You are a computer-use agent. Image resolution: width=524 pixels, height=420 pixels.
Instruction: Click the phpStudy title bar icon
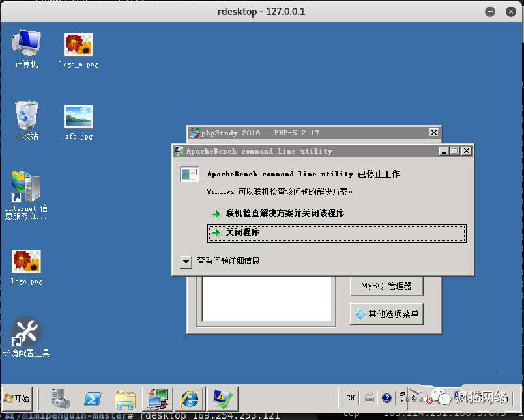pyautogui.click(x=194, y=133)
